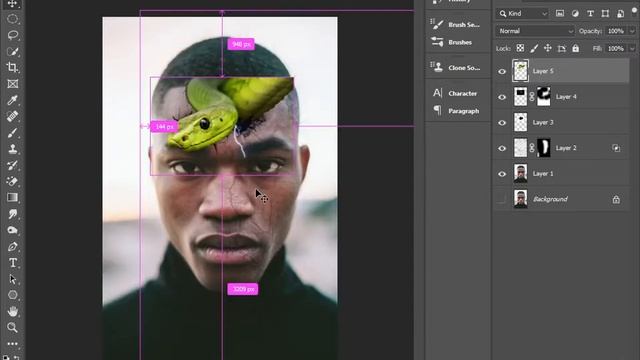
Task: Click Layer 2 smart filter icon
Action: coord(616,148)
